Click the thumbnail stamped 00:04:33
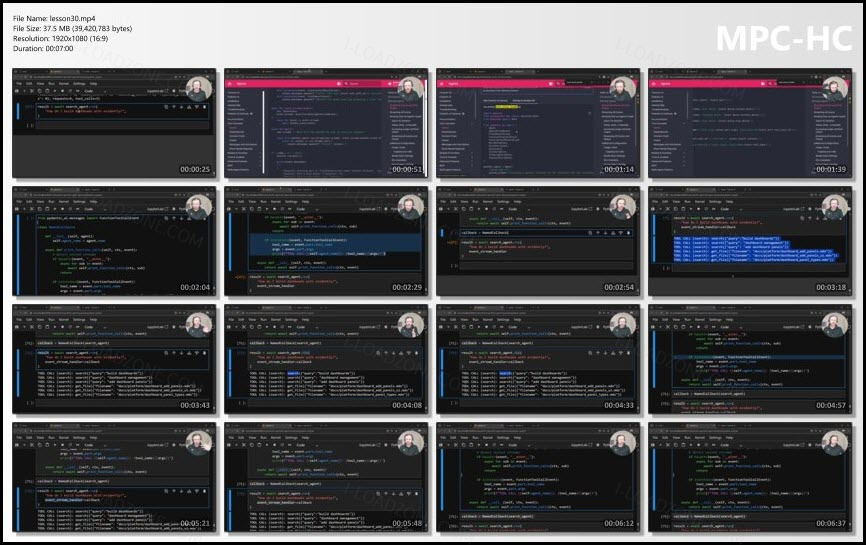 538,359
